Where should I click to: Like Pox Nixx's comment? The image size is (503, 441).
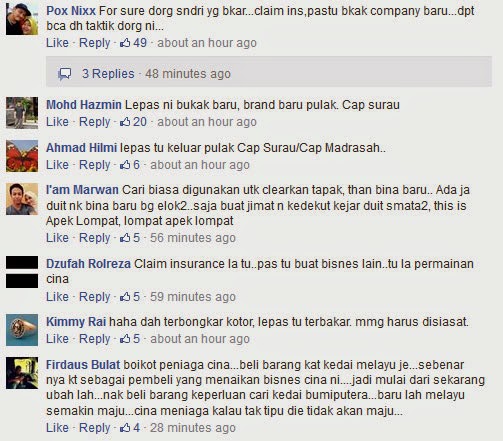57,43
